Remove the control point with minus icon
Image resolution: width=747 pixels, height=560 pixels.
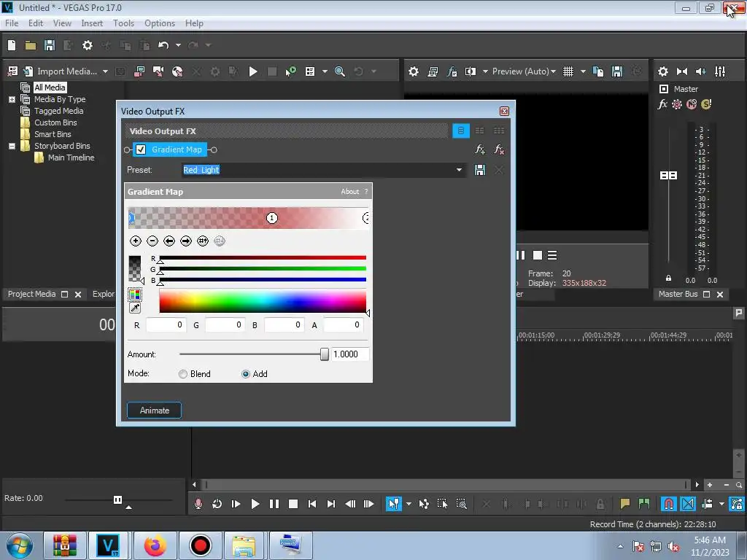152,241
